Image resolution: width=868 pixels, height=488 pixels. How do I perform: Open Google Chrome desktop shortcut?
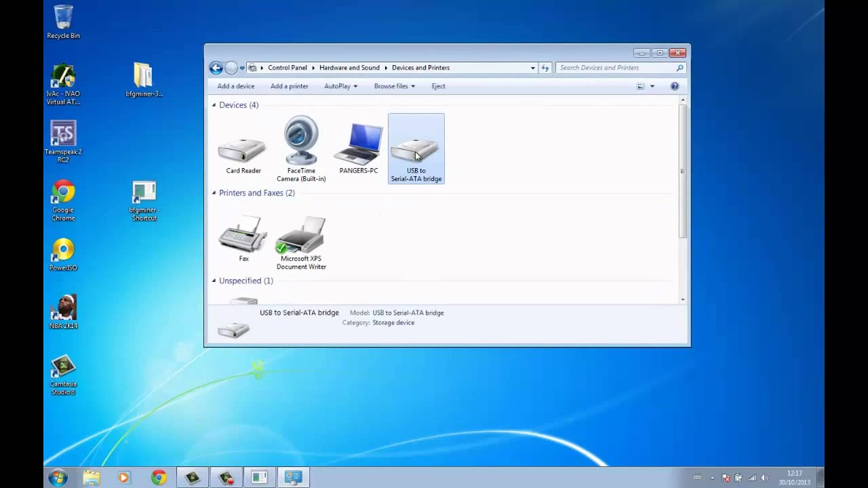[63, 201]
